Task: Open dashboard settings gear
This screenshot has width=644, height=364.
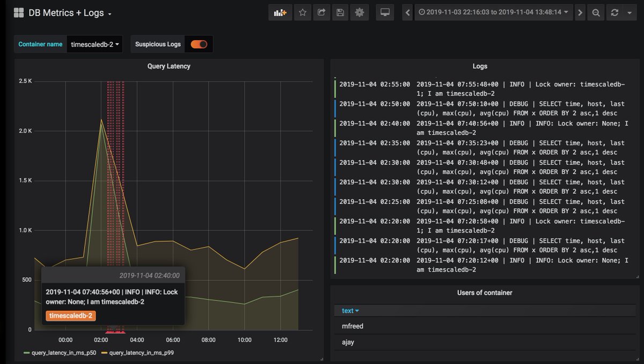Action: pyautogui.click(x=359, y=12)
